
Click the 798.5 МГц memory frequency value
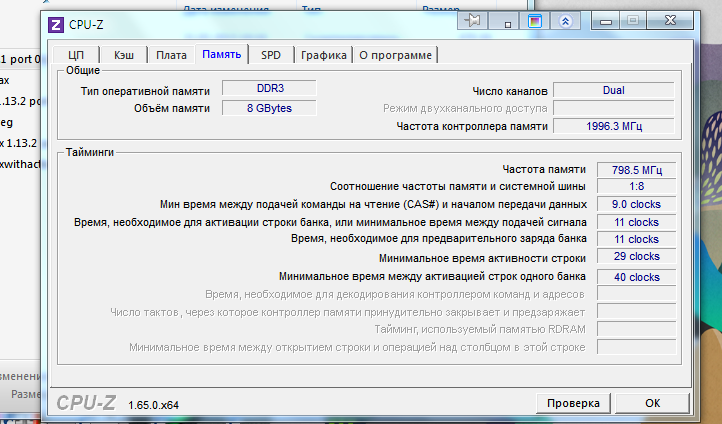pyautogui.click(x=636, y=170)
